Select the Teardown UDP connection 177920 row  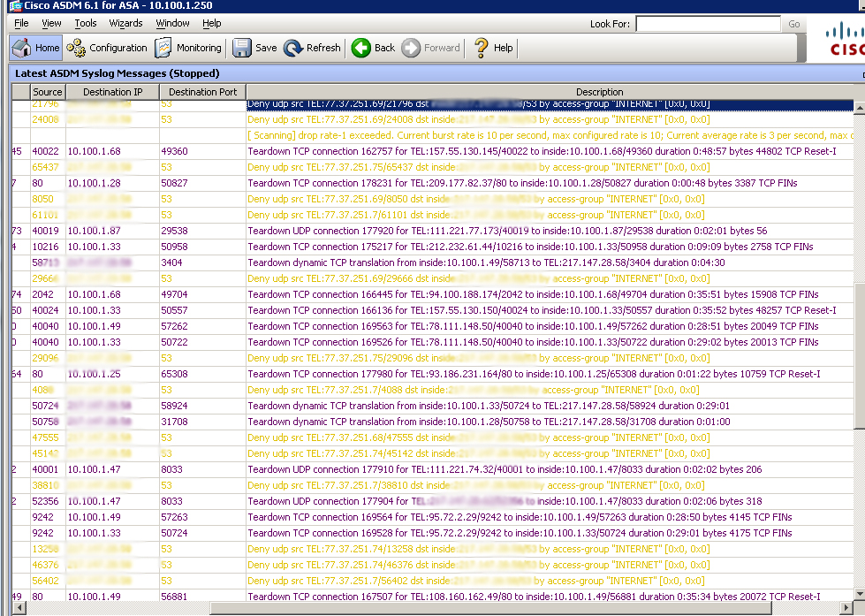(x=433, y=231)
